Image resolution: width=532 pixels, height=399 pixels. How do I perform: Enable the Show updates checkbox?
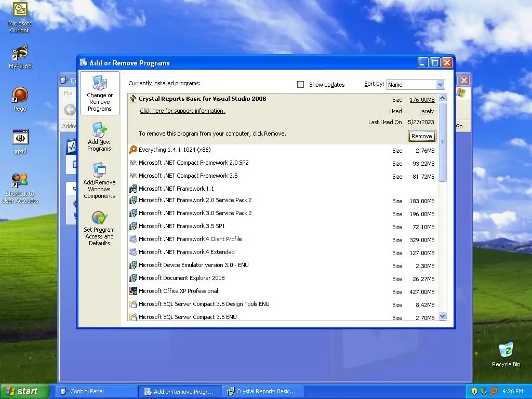click(300, 84)
